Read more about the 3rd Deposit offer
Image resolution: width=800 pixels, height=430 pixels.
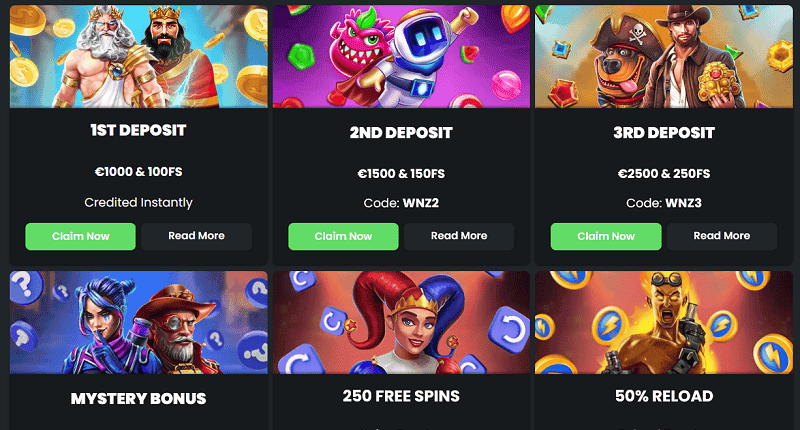tap(722, 236)
